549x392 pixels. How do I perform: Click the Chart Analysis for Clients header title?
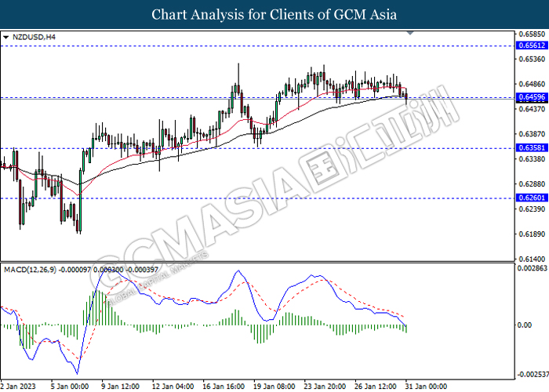pyautogui.click(x=274, y=15)
